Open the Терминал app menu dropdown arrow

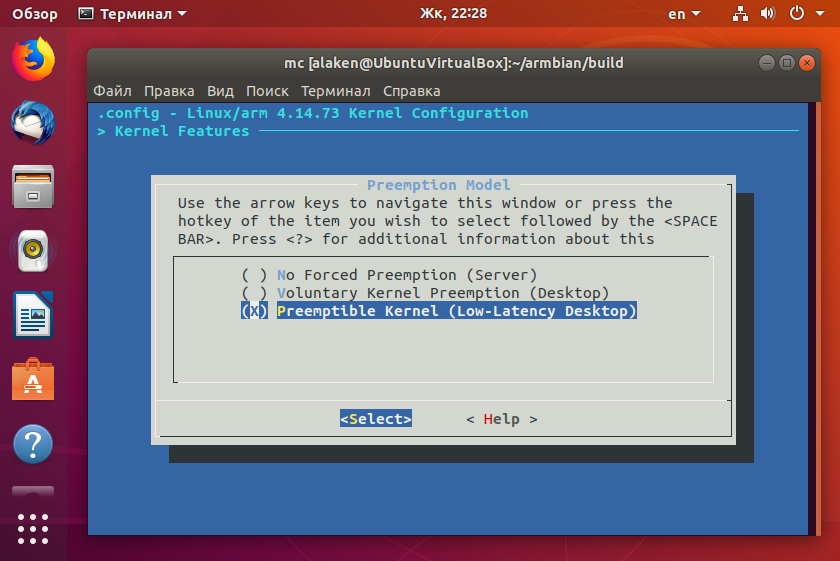pos(182,13)
